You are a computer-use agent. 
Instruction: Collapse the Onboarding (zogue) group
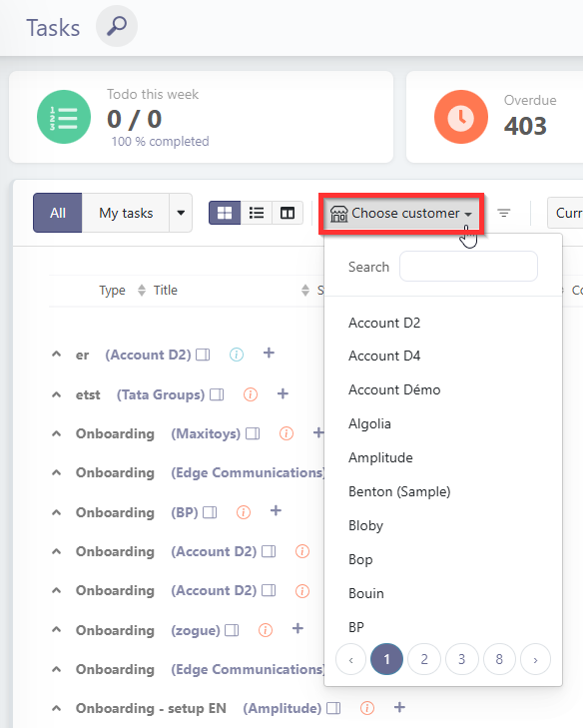click(x=56, y=630)
